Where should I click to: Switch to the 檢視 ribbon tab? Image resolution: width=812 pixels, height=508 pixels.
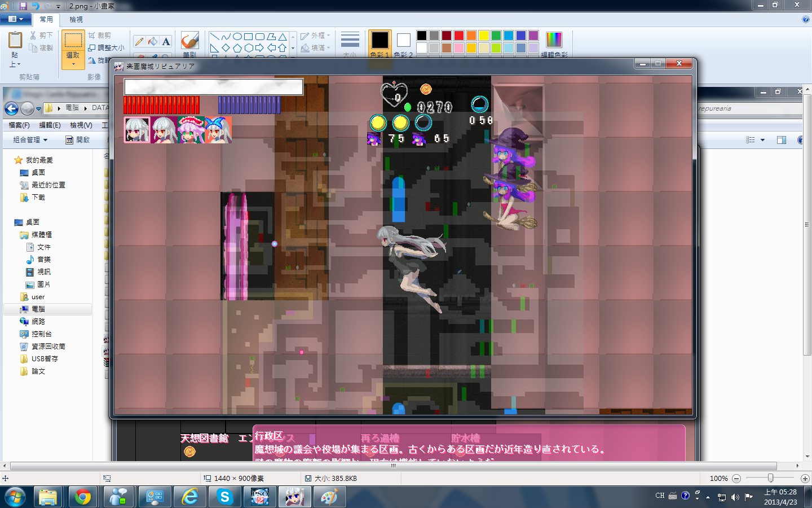point(76,19)
